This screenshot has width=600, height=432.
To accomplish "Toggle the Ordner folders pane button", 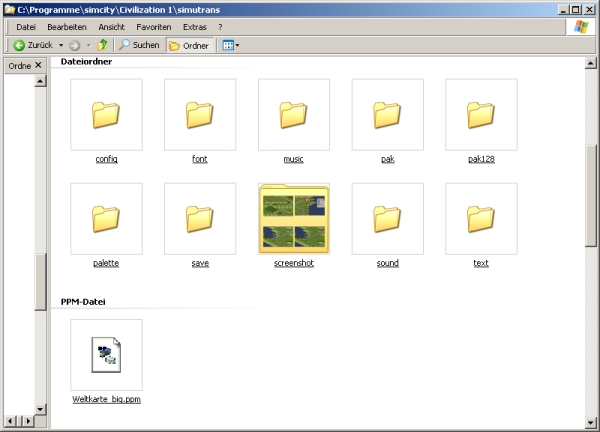I will tap(189, 45).
